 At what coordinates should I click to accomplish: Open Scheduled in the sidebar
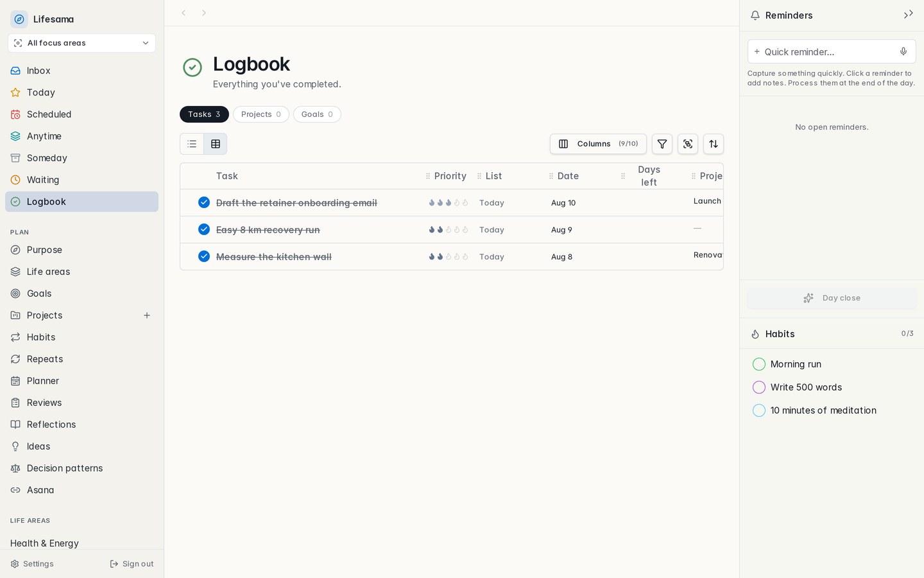81,114
